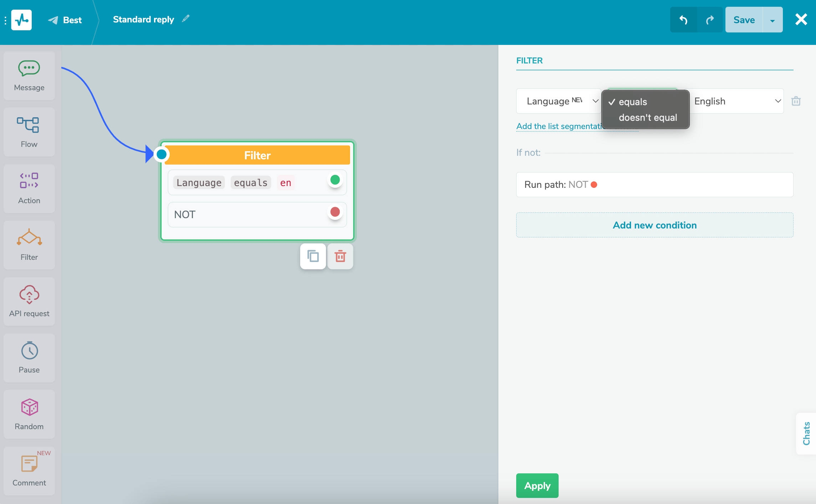Click the redo arrow button
This screenshot has width=816, height=504.
point(710,20)
